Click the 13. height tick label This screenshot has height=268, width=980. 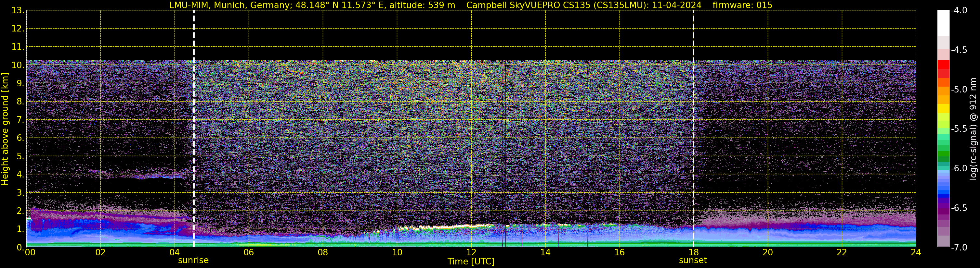(x=18, y=10)
